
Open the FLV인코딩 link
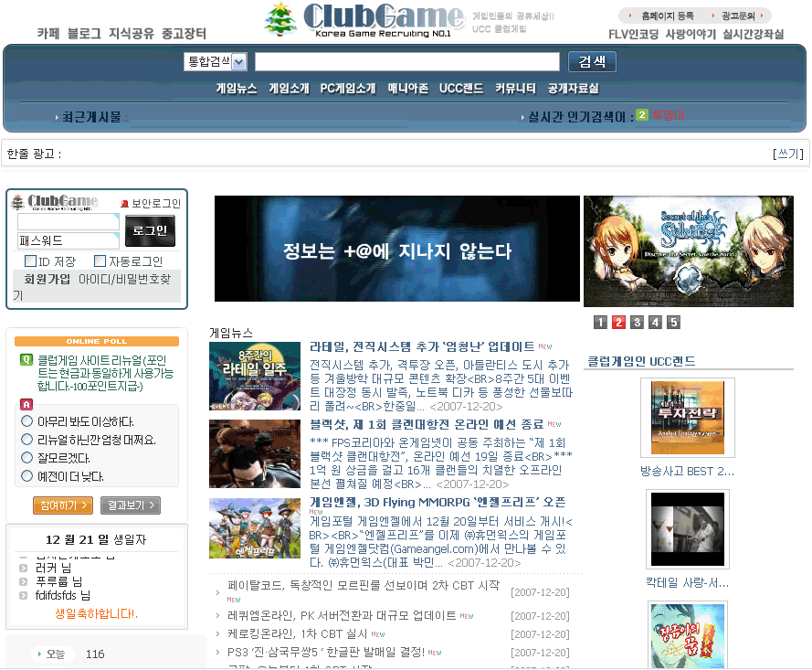[x=633, y=34]
